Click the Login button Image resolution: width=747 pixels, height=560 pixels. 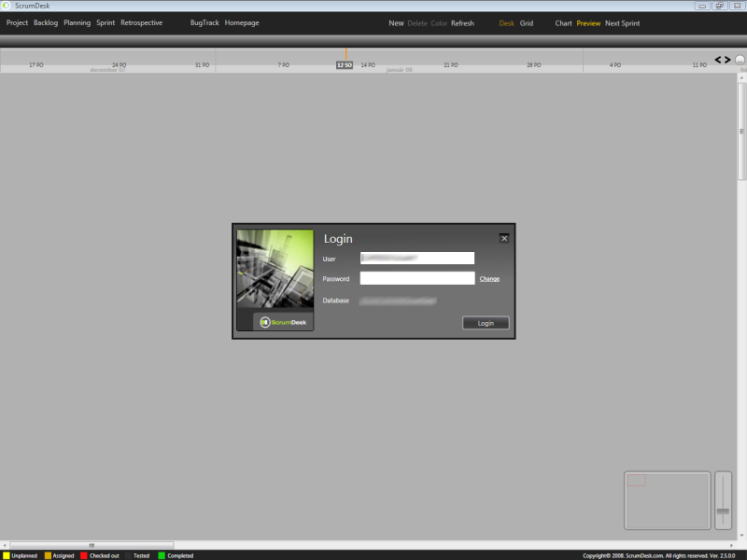click(x=486, y=323)
